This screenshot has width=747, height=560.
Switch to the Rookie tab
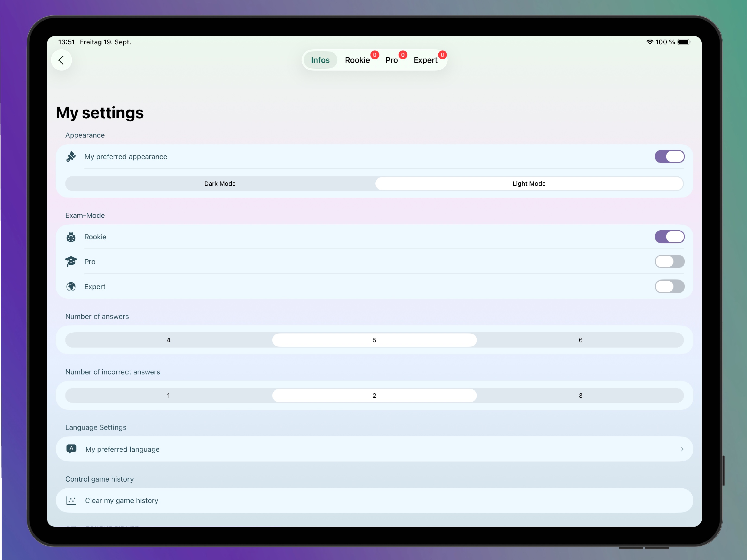tap(357, 60)
